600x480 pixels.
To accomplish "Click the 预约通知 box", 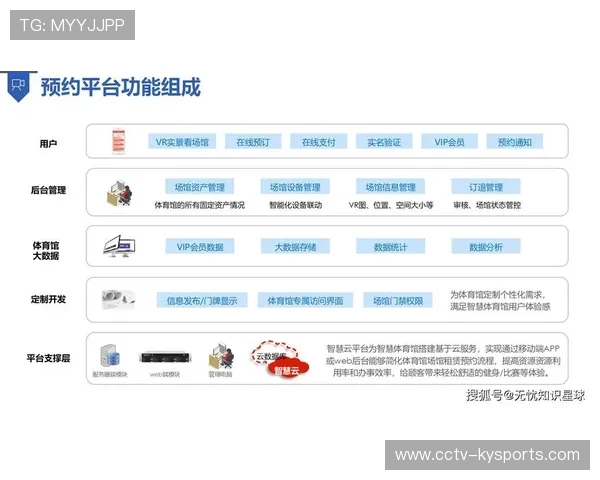I will (x=515, y=142).
